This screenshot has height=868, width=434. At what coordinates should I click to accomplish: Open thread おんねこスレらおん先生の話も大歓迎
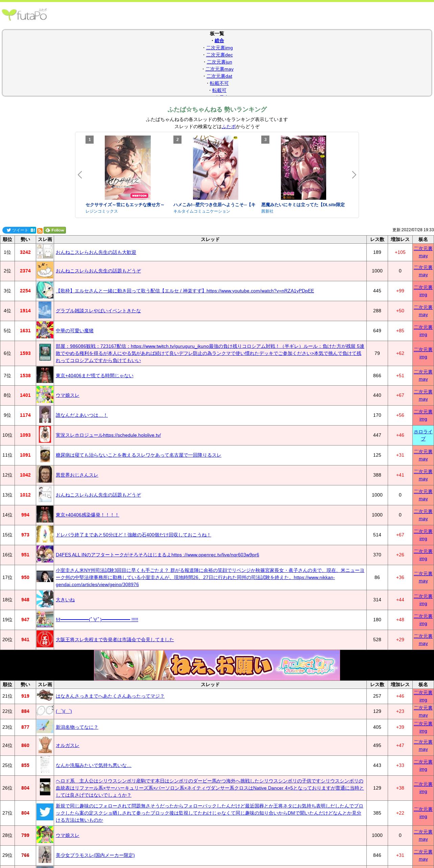pyautogui.click(x=96, y=252)
